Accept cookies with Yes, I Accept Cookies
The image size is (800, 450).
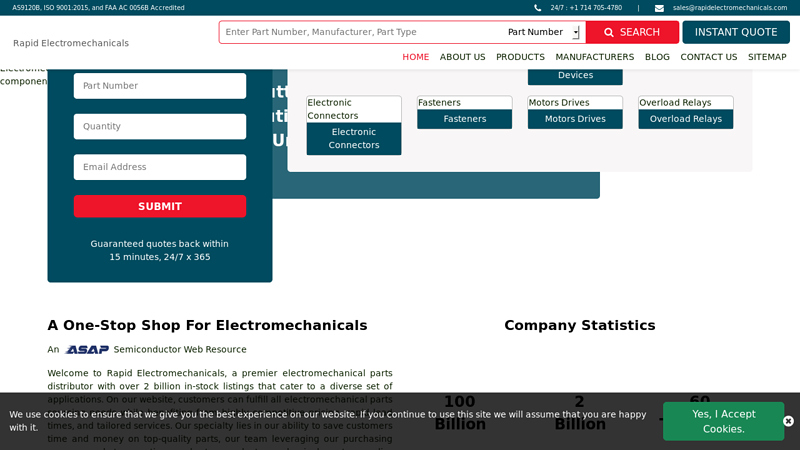pos(723,421)
